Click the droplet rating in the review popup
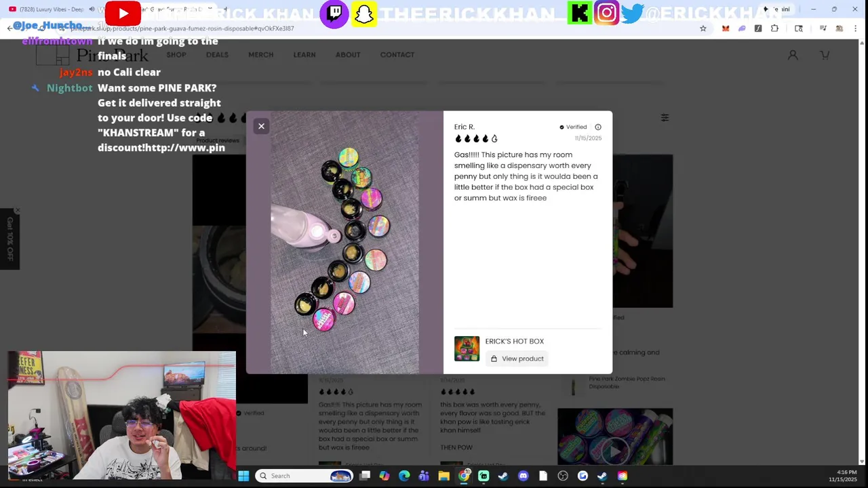Image resolution: width=868 pixels, height=488 pixels. point(476,138)
